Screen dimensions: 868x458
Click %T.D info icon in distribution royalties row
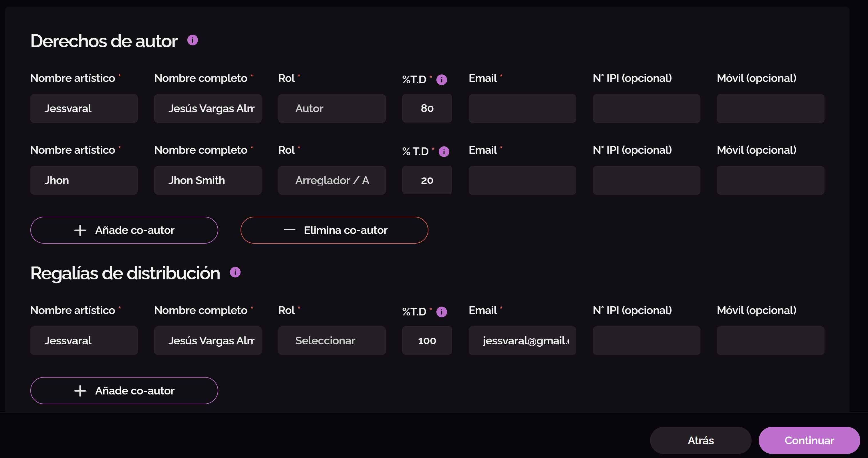tap(441, 312)
